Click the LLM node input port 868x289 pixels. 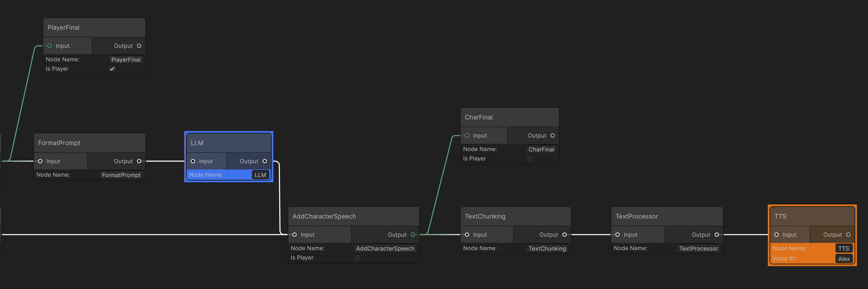[193, 161]
